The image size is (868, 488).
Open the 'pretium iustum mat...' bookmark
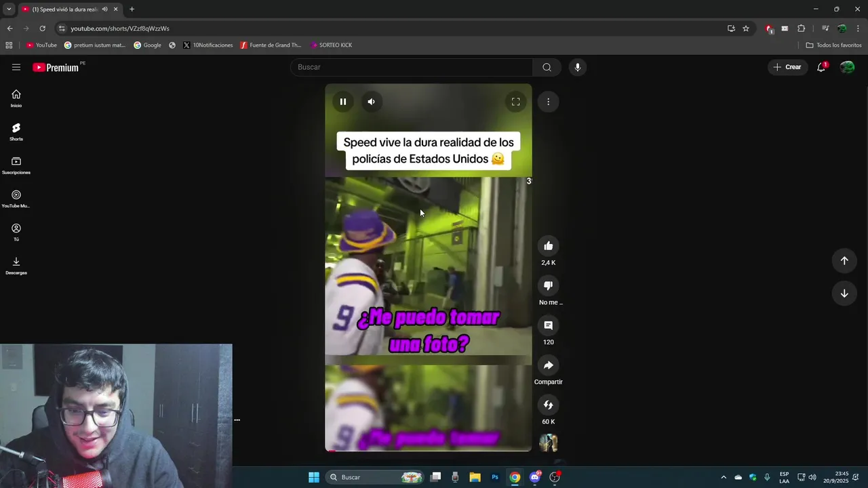click(95, 45)
